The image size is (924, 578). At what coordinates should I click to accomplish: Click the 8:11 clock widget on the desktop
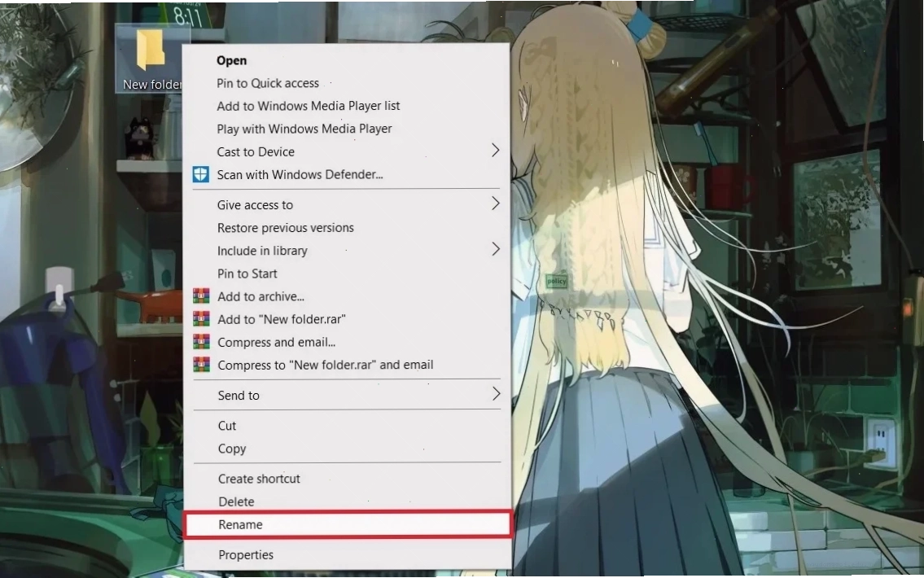pyautogui.click(x=187, y=15)
